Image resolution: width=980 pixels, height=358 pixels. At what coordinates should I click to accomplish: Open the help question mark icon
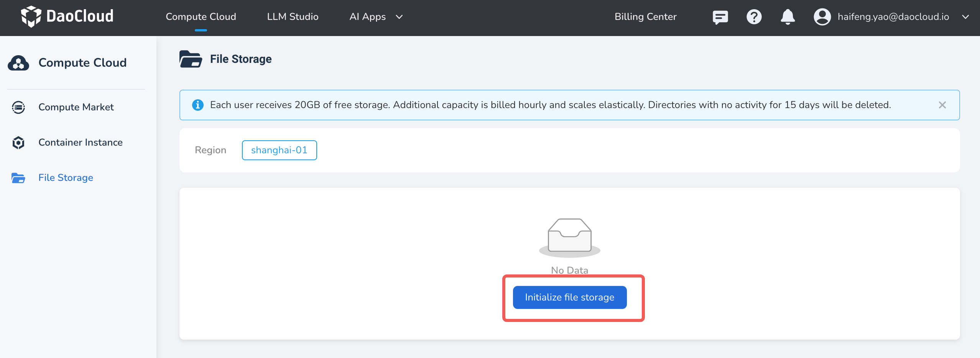point(754,17)
